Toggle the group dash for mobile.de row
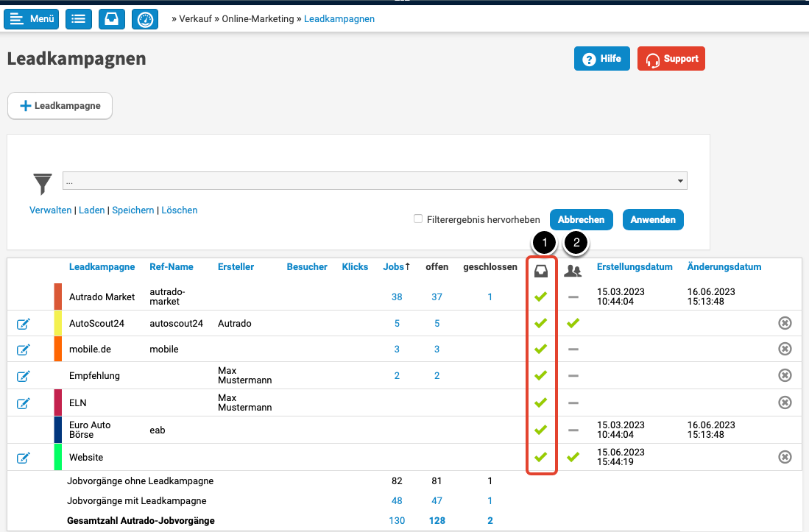The width and height of the screenshot is (809, 532). click(x=573, y=349)
